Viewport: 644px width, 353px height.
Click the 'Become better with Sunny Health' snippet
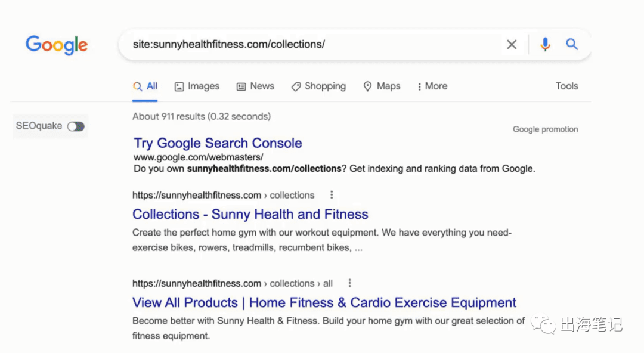(329, 329)
